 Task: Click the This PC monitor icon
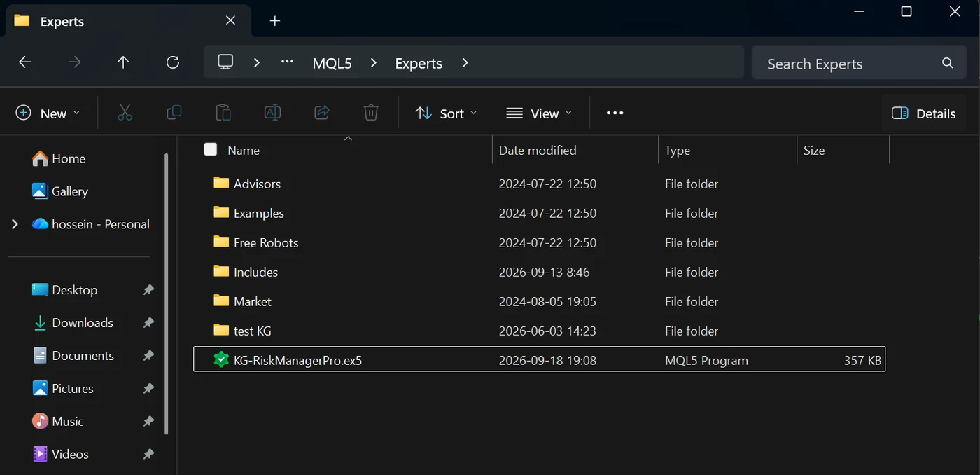[x=225, y=62]
